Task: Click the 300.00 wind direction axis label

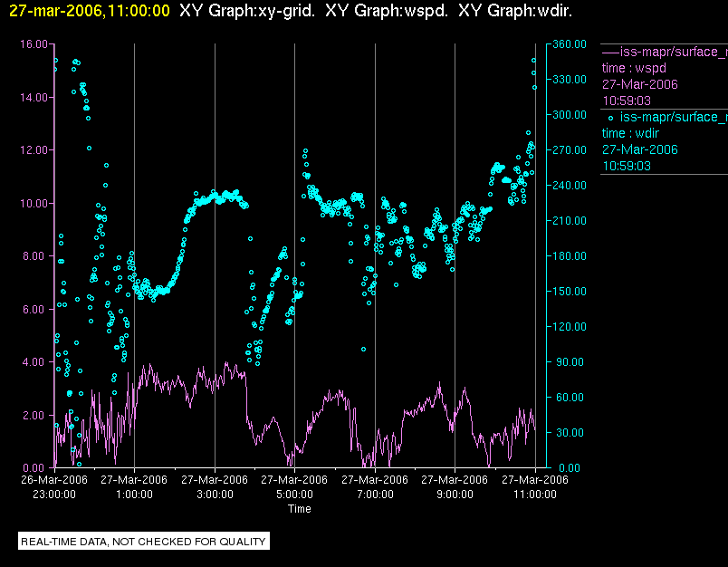Action: (x=570, y=115)
